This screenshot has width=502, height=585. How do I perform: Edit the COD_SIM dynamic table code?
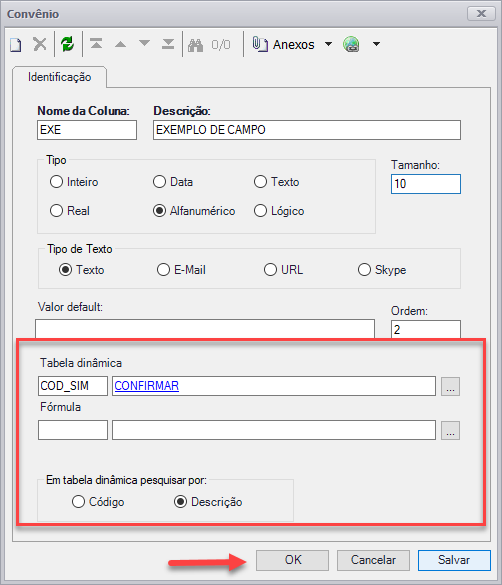[x=73, y=386]
